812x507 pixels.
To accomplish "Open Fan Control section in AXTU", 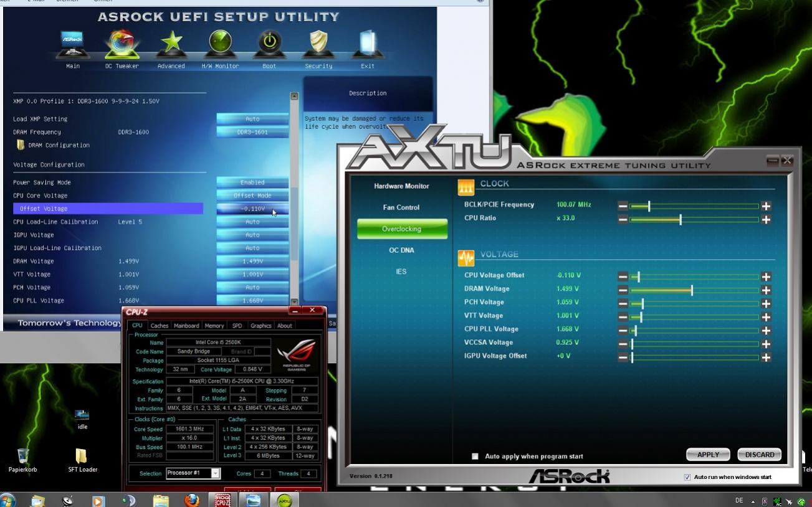I will (x=401, y=207).
